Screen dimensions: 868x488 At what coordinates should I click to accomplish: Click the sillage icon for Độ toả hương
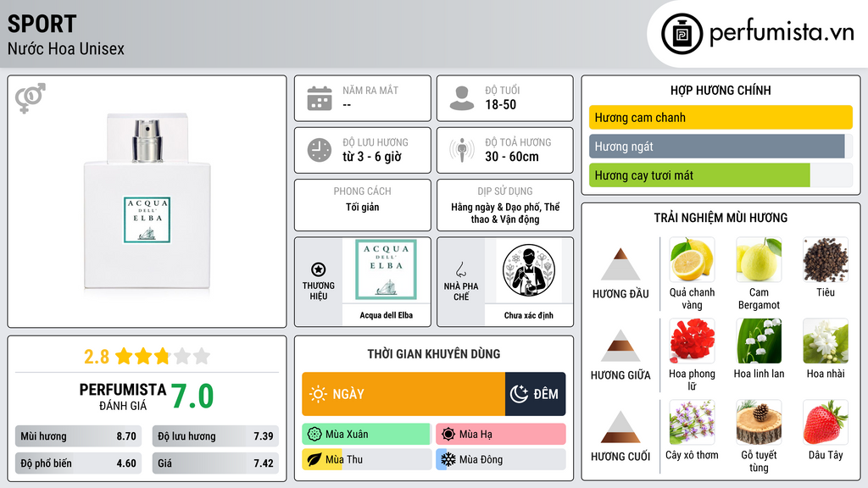(x=462, y=151)
